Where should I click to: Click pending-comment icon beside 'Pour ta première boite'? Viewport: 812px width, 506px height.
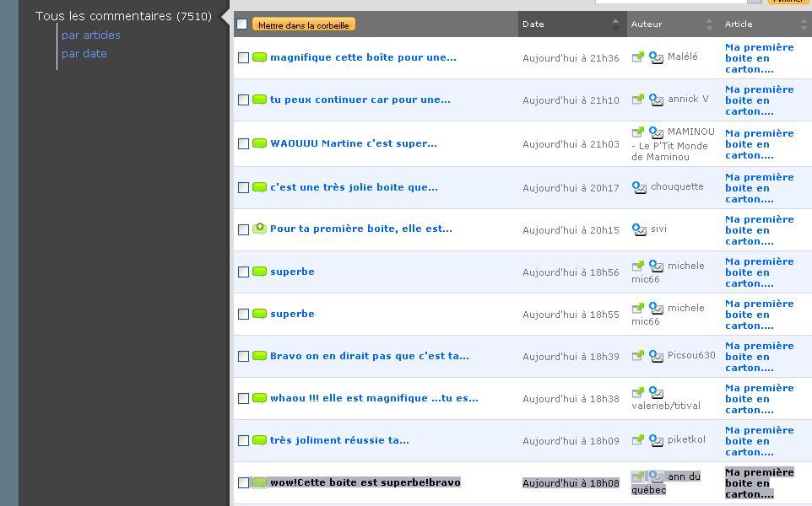(259, 229)
